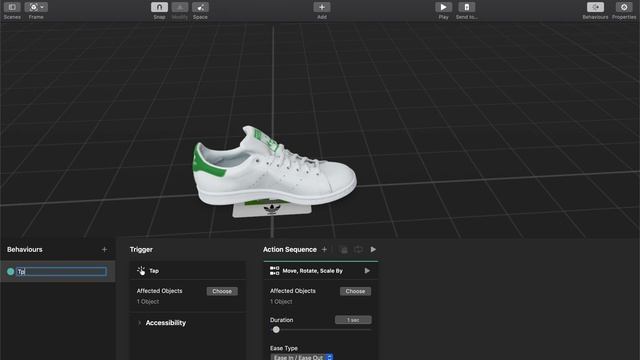
Task: Choose affected objects for action
Action: (x=356, y=291)
